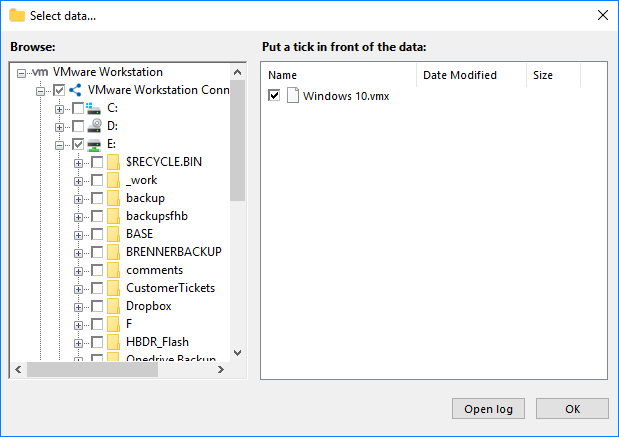
Task: Click the backup folder icon
Action: click(x=113, y=198)
